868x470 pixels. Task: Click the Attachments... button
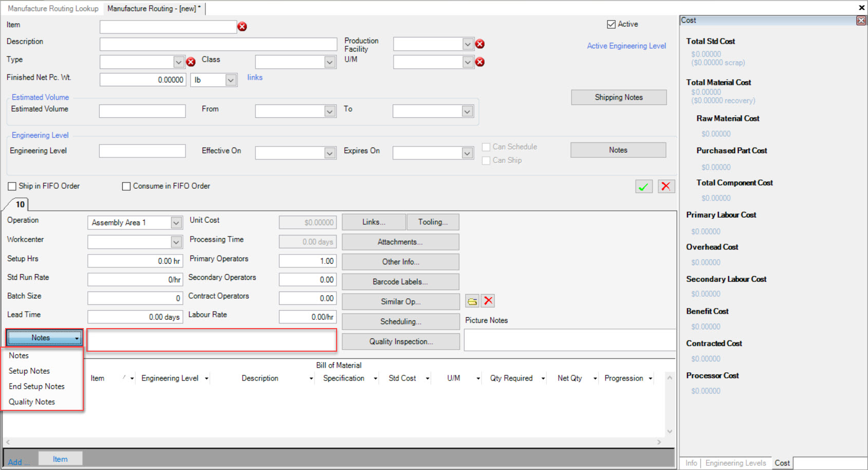pos(400,242)
